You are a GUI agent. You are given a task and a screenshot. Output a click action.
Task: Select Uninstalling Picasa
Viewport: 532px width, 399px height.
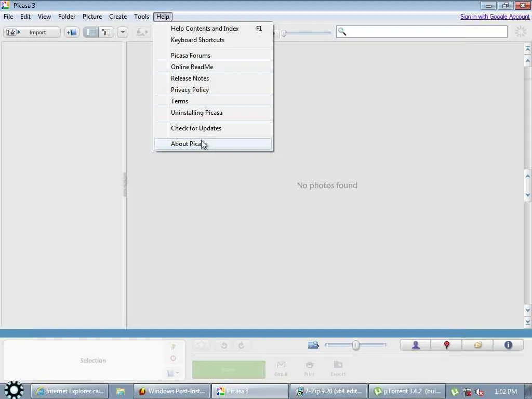[x=213, y=113]
